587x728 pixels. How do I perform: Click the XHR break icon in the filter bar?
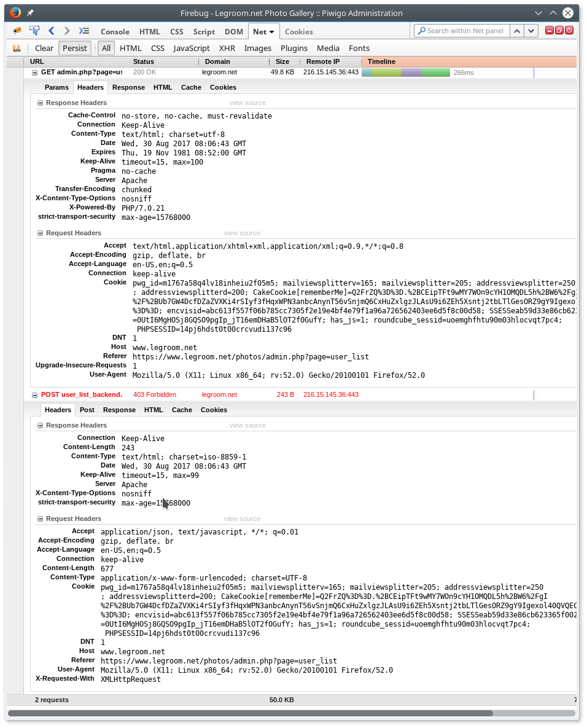tap(17, 49)
